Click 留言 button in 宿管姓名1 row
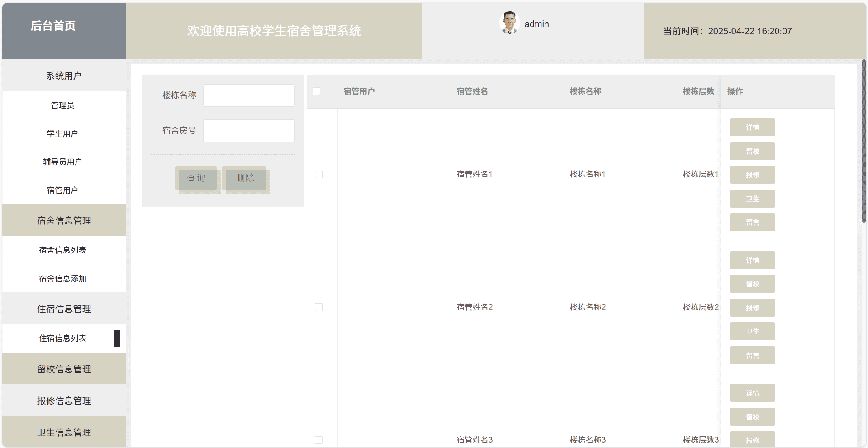The image size is (868, 448). point(753,222)
